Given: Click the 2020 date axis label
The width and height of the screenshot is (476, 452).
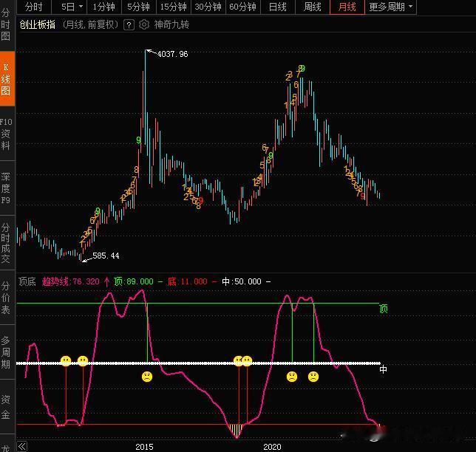Looking at the screenshot, I should (272, 447).
